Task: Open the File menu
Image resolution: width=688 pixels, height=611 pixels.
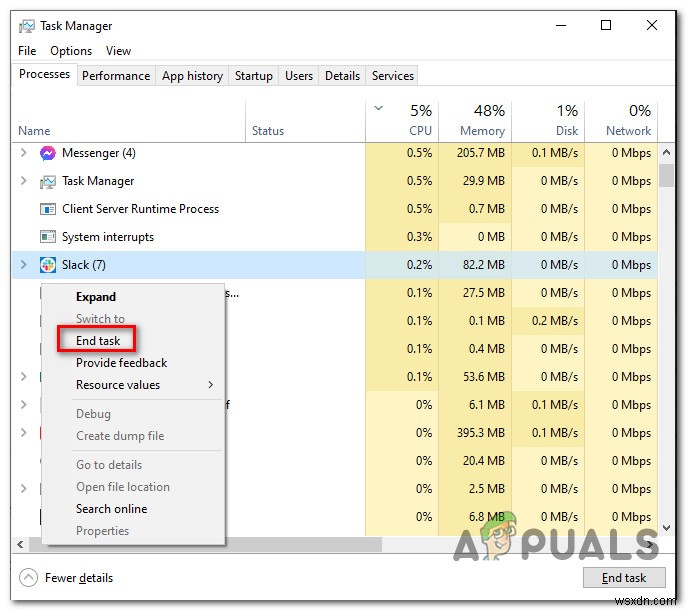Action: pos(27,51)
